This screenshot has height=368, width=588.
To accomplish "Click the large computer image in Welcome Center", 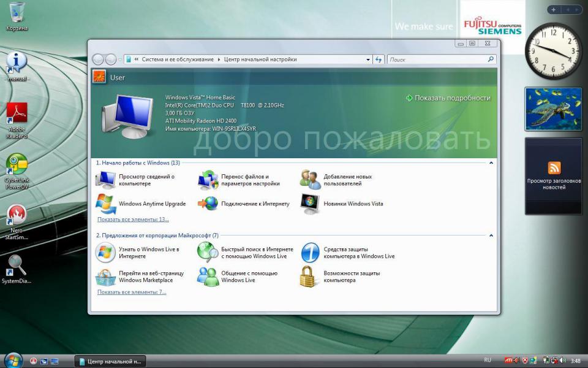I will pyautogui.click(x=127, y=117).
